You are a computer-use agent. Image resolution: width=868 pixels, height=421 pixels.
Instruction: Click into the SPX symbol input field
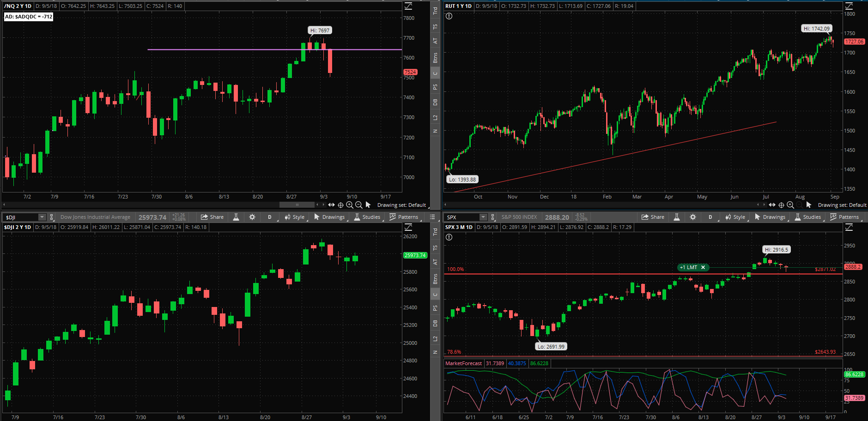[462, 217]
